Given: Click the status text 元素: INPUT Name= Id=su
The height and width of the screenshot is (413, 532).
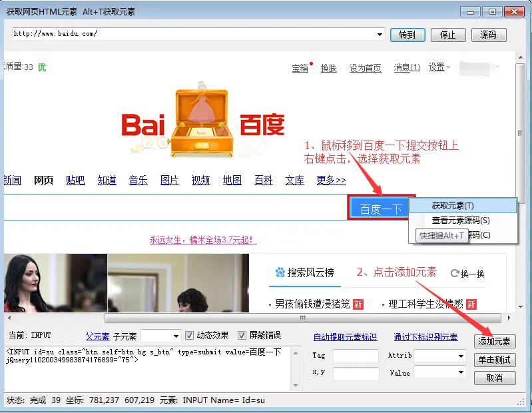Looking at the screenshot, I should [x=212, y=400].
